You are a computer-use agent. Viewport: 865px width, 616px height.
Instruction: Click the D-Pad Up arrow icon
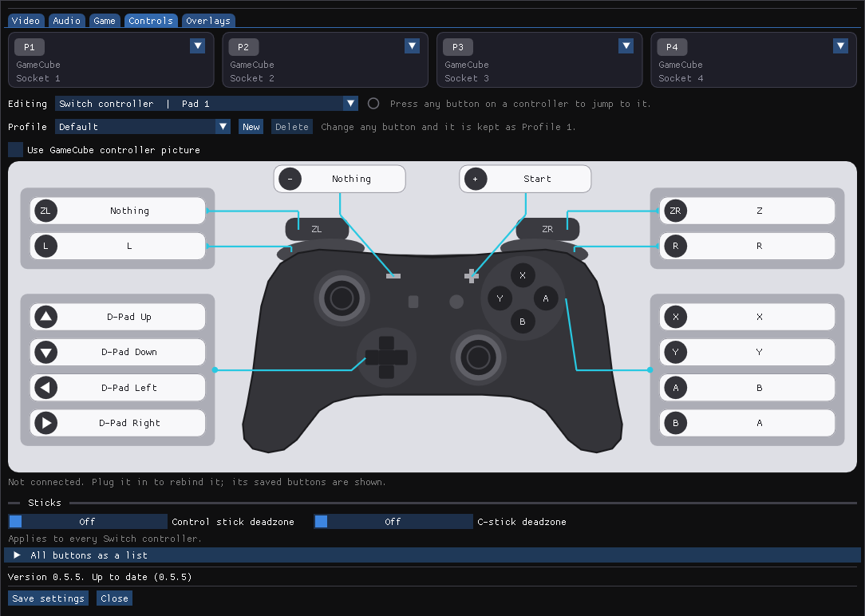[x=45, y=317]
